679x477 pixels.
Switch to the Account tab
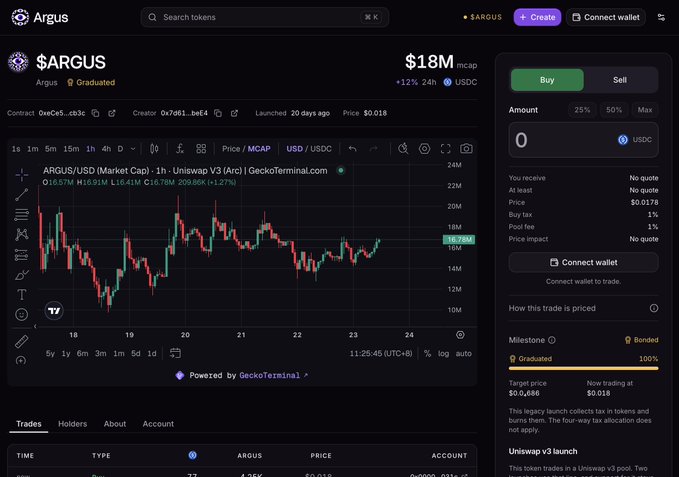click(x=158, y=424)
